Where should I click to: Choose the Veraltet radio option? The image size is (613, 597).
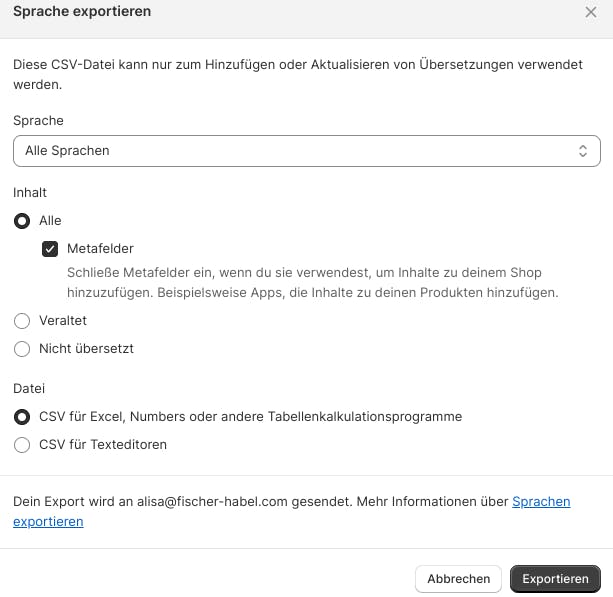coord(22,321)
